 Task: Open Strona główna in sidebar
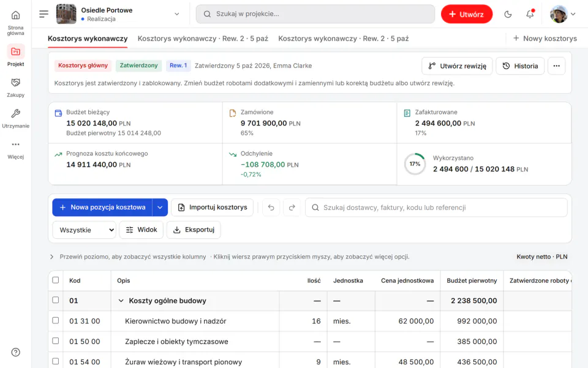(15, 21)
